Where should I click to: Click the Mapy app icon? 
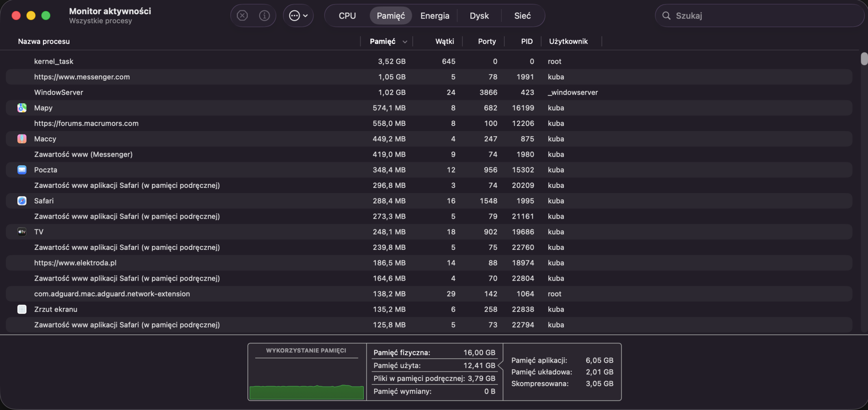pos(22,108)
